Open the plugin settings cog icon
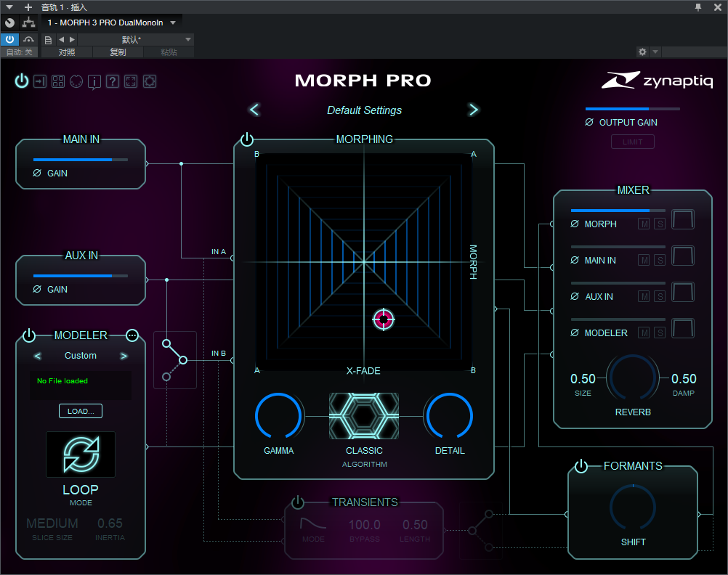This screenshot has width=728, height=575. tap(150, 82)
